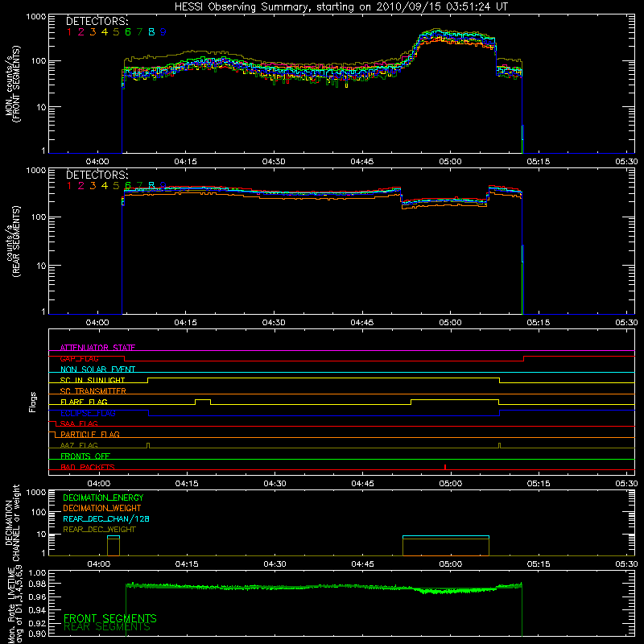The image size is (644, 644).
Task: Select olive detector 5 in front segments legend
Action: (116, 32)
